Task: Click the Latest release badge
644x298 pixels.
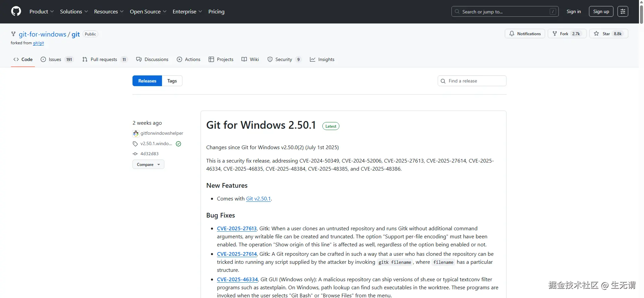Action: pos(331,126)
